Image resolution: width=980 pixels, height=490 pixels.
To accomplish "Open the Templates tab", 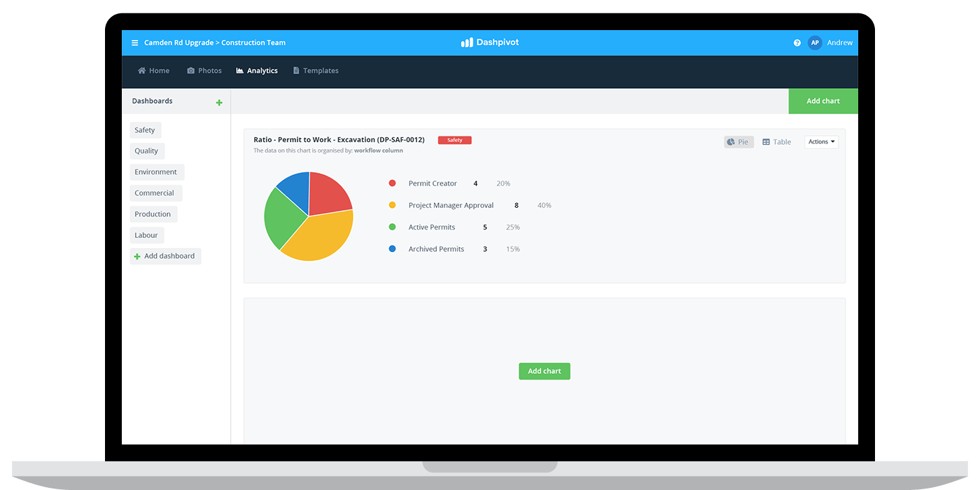I will click(x=316, y=71).
